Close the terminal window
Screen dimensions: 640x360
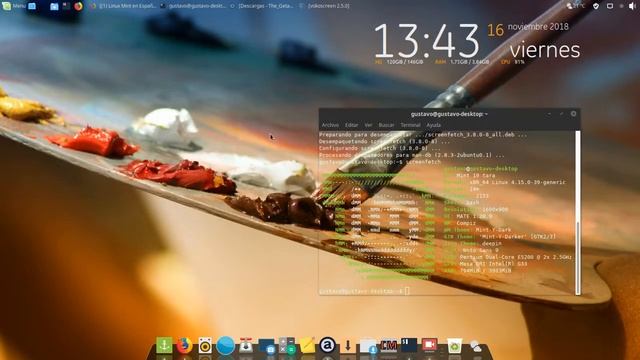(x=573, y=114)
